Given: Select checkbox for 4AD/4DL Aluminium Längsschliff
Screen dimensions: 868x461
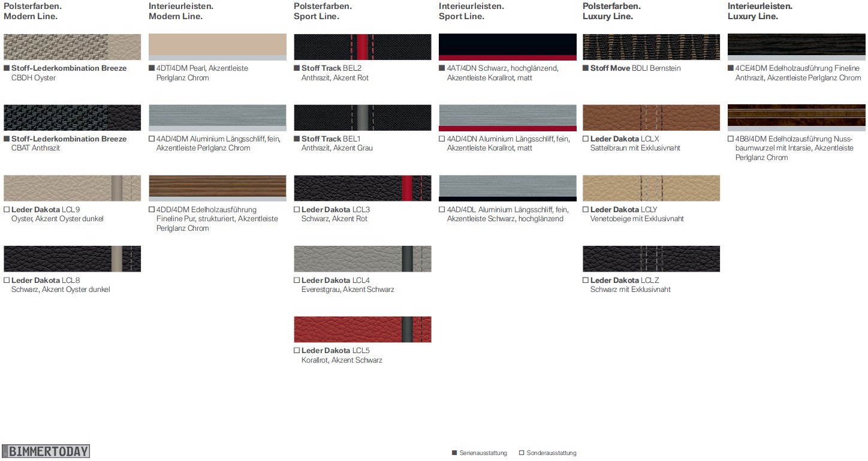Looking at the screenshot, I should (442, 210).
